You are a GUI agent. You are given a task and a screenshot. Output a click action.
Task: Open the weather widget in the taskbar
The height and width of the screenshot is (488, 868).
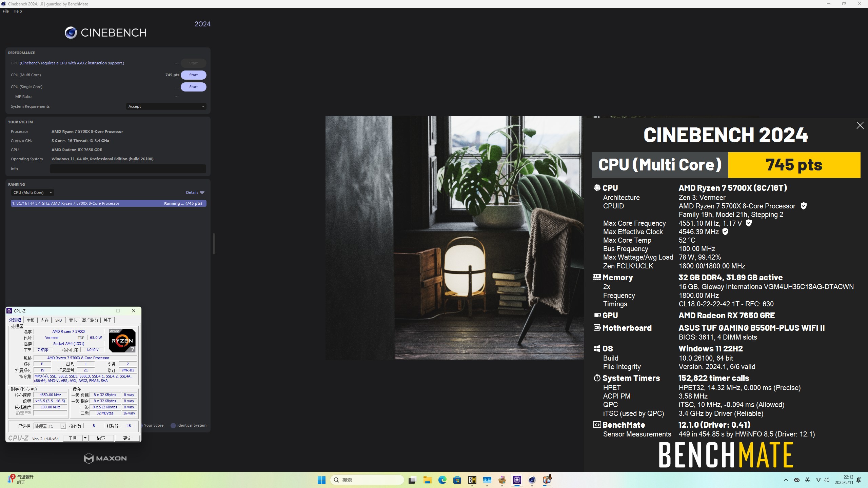pyautogui.click(x=20, y=480)
